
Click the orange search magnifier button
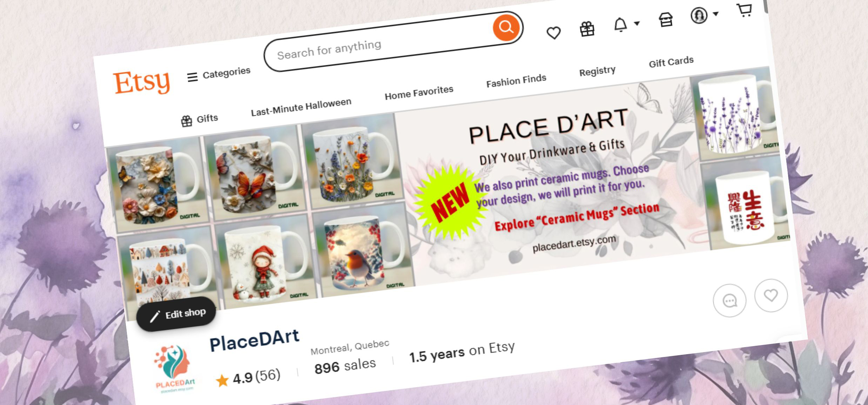pyautogui.click(x=506, y=27)
